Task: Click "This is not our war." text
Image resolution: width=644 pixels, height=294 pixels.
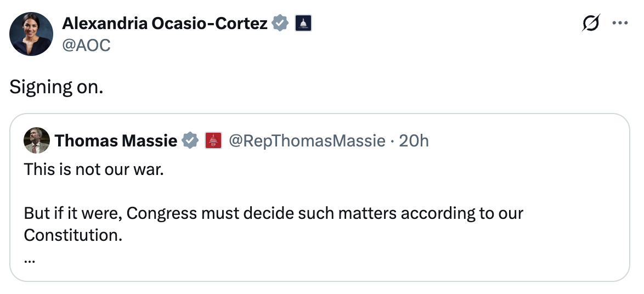Action: tap(94, 169)
